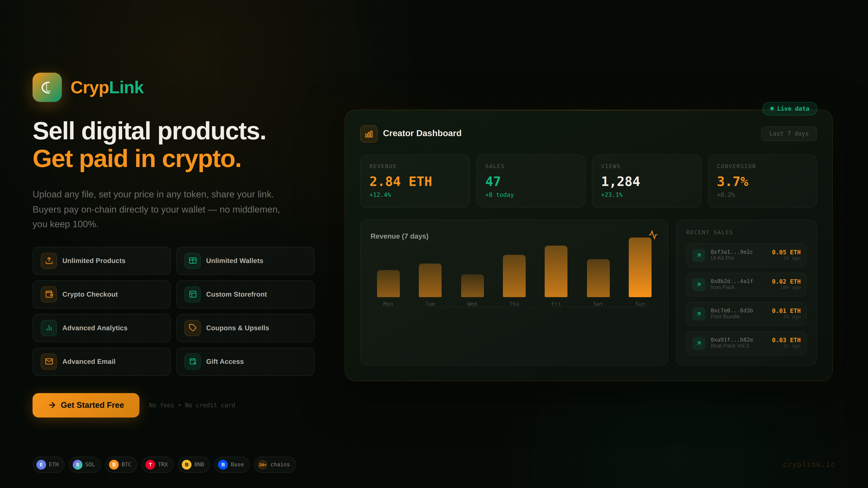Screen dimensions: 868x488
Task: Select the Unlimited Wallets feature card
Action: (245, 261)
